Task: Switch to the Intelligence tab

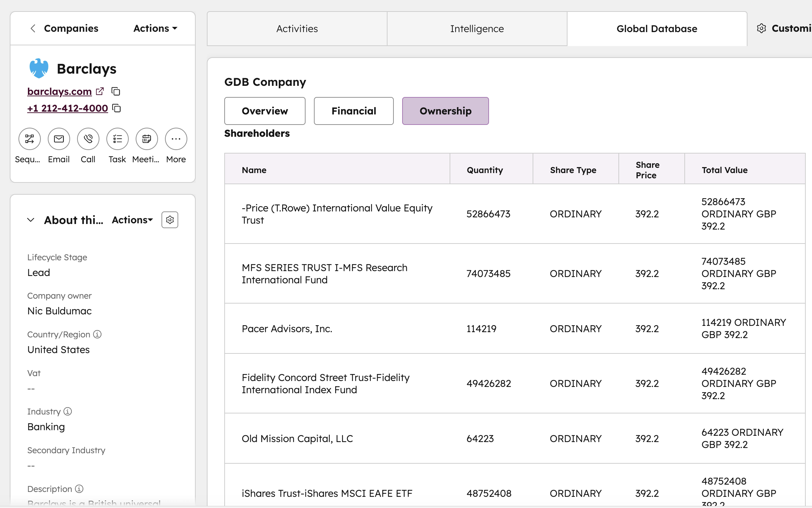Action: click(x=477, y=29)
